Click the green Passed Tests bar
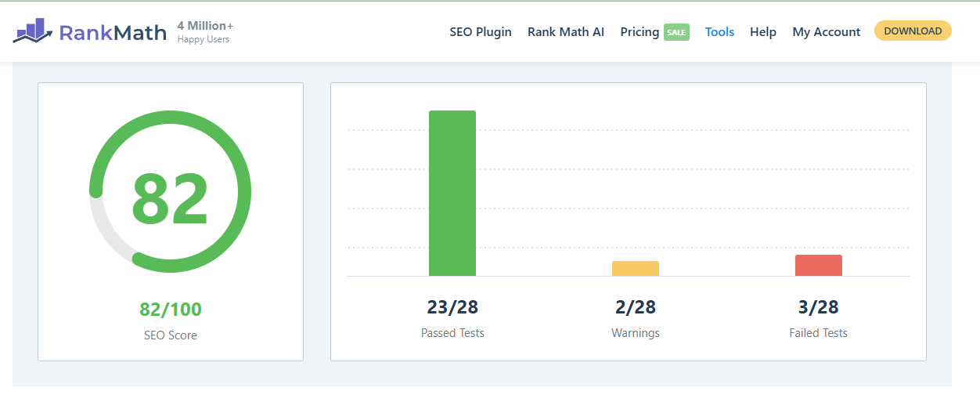 point(452,194)
